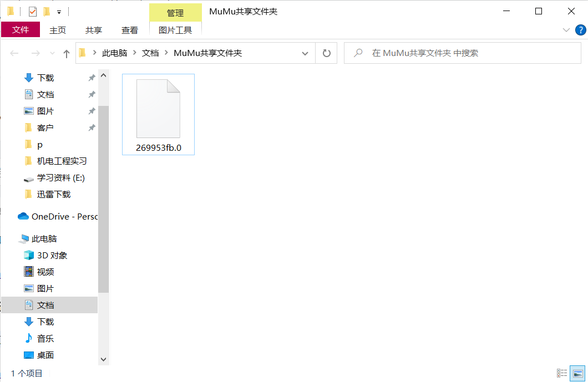Click the properties checkmark icon in title bar
Screen dimensions: 588x382
coord(32,11)
